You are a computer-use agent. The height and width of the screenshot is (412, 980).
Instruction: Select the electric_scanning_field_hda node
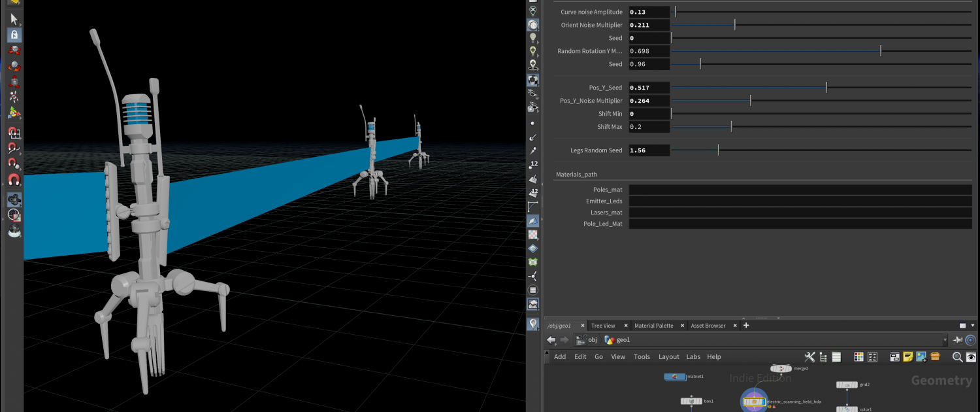point(754,401)
